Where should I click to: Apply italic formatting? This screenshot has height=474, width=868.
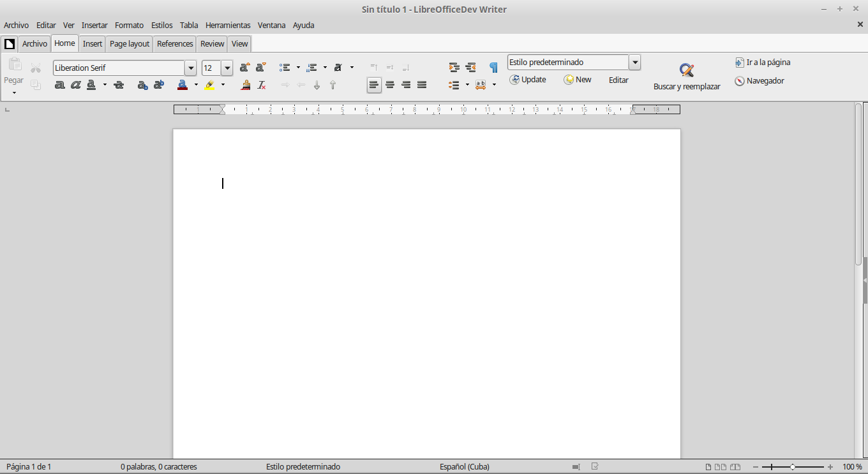[x=76, y=84]
